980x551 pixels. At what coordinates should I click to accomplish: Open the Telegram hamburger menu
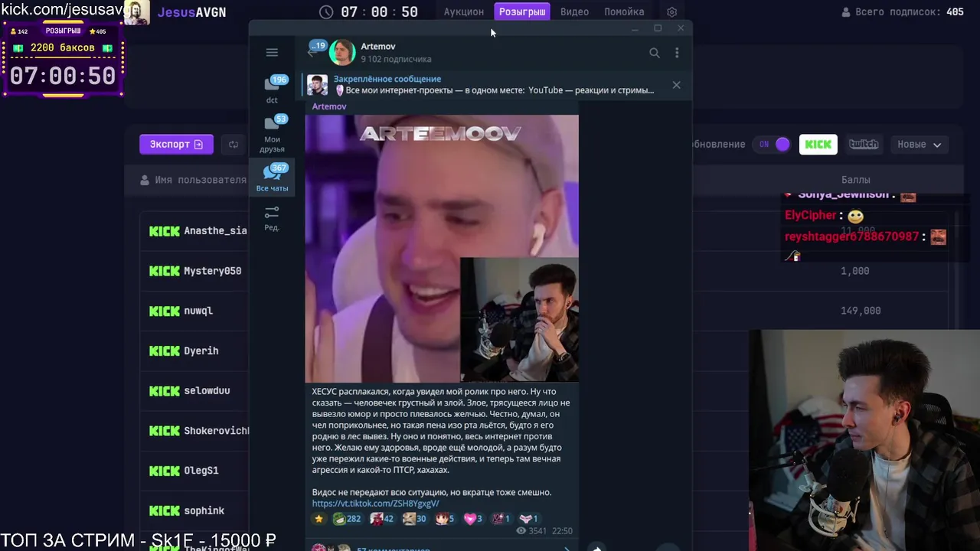272,52
